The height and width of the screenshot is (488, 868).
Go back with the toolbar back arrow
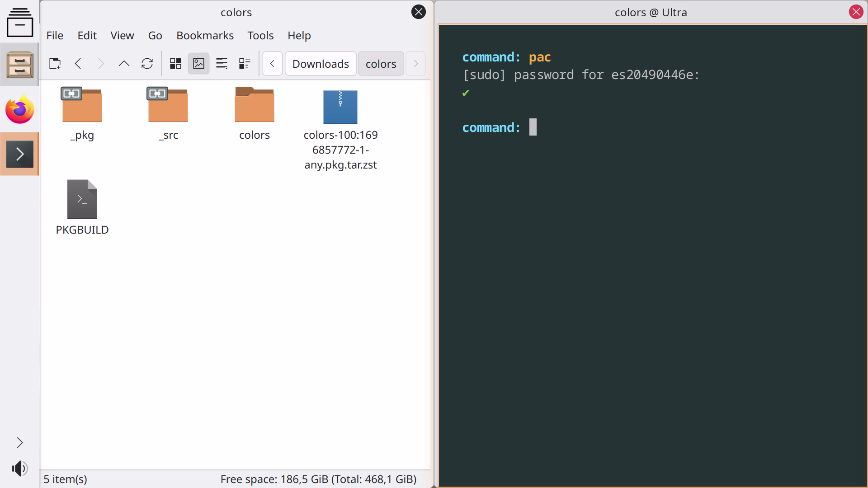78,64
